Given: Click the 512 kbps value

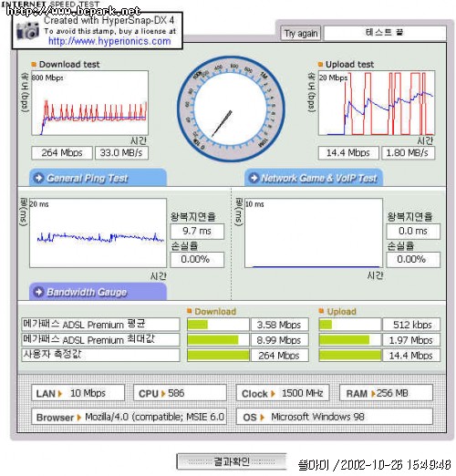Looking at the screenshot, I should [411, 325].
